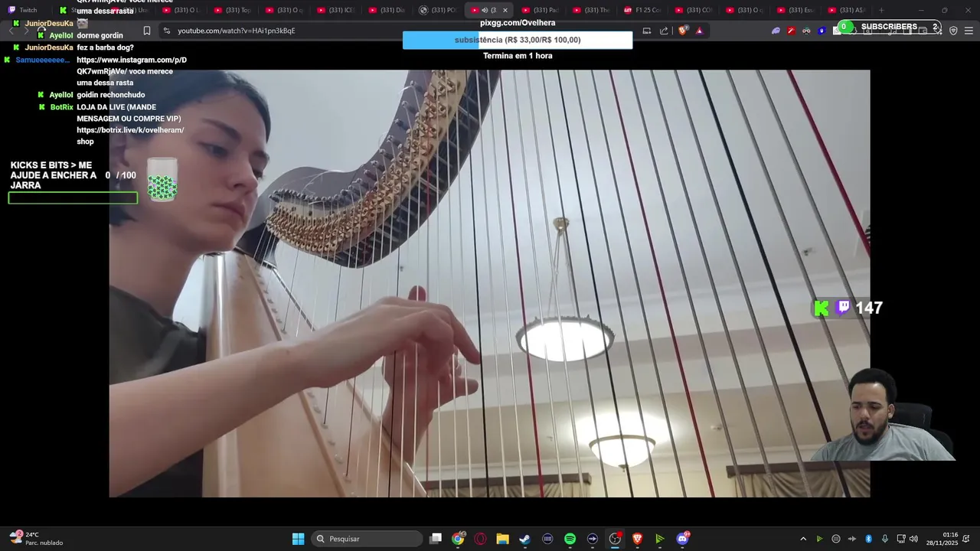Click the subsistência donation progress bar
Image resolution: width=980 pixels, height=551 pixels.
click(x=518, y=40)
